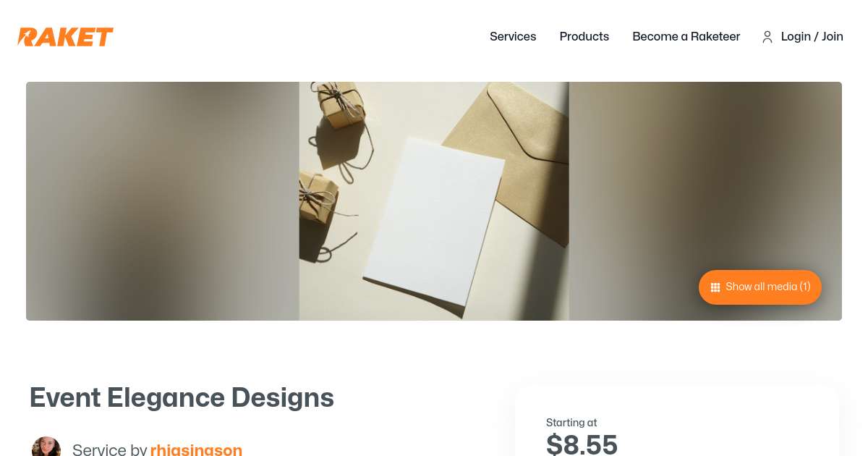
Task: Click the blurred left side of the banner
Action: click(x=163, y=201)
